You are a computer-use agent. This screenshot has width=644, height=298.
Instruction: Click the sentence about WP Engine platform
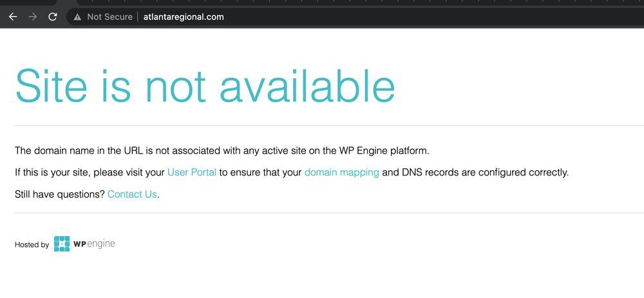[222, 151]
